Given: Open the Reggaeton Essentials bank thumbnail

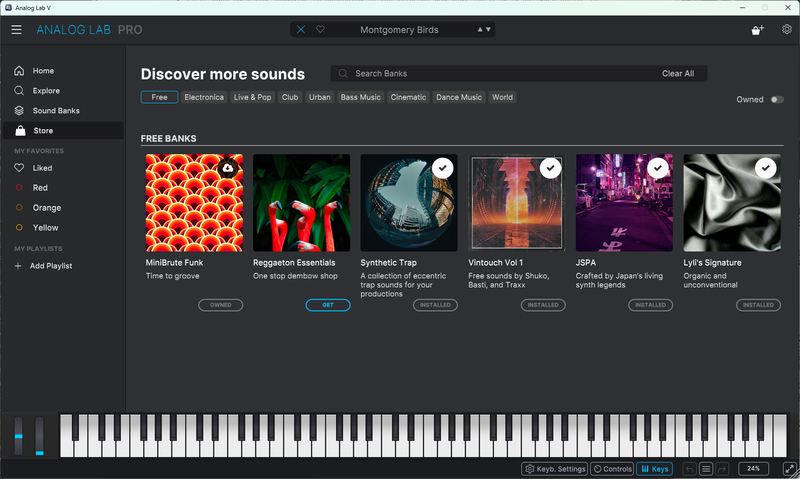Looking at the screenshot, I should coord(302,203).
